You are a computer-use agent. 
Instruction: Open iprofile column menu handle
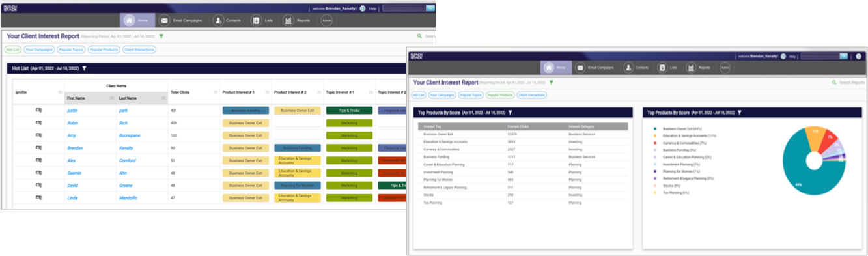click(x=61, y=92)
